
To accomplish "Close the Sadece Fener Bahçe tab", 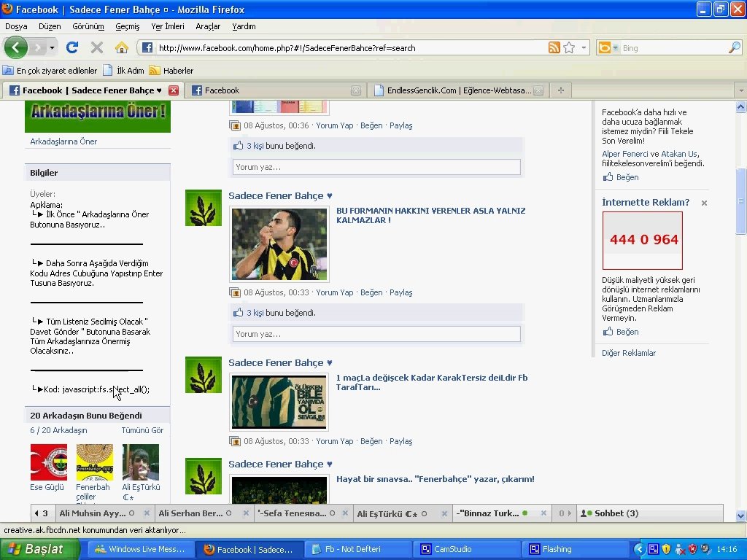I will coord(174,90).
